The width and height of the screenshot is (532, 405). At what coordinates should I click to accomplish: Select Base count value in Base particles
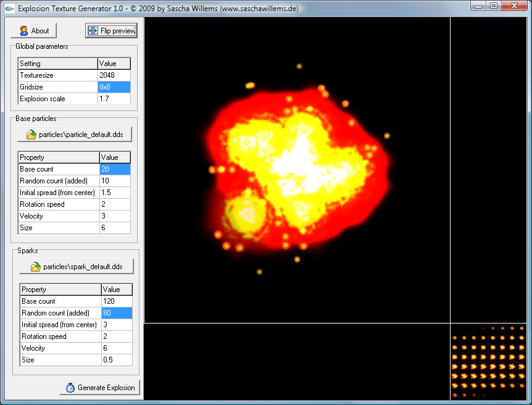tap(115, 169)
